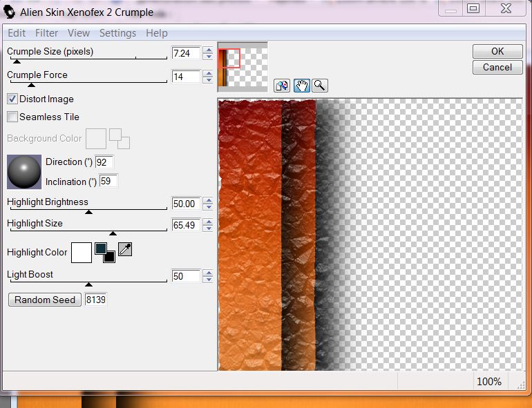This screenshot has width=532, height=408.
Task: Click the Inclination angle field
Action: (108, 181)
